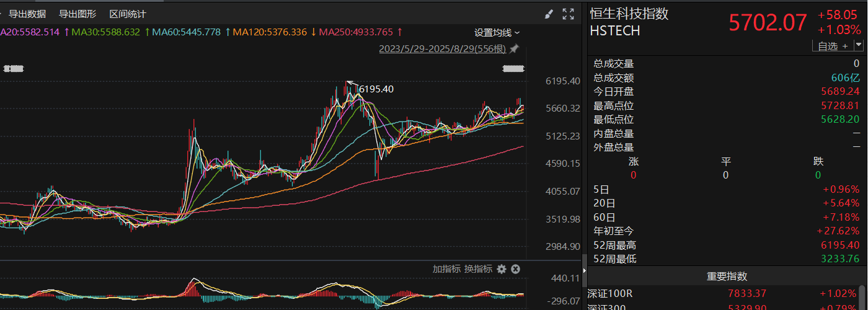Open dropdown arrow beside 自选 button

859,45
